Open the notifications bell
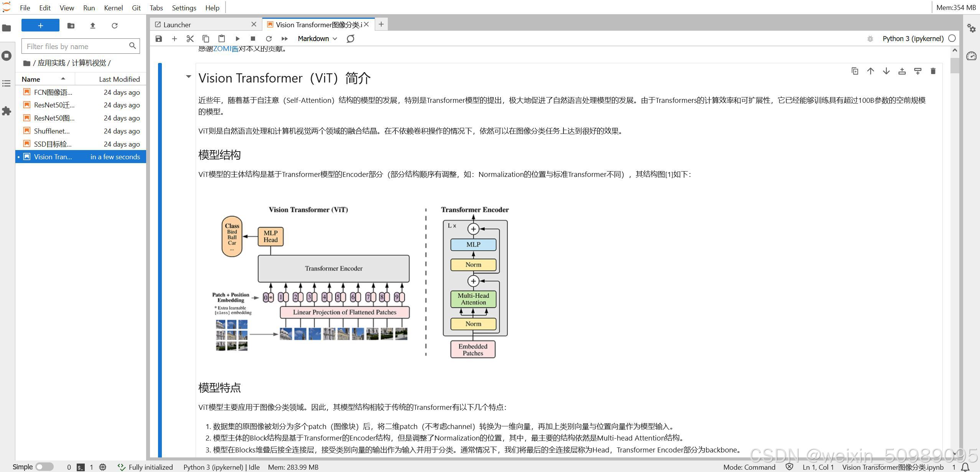 (966, 467)
